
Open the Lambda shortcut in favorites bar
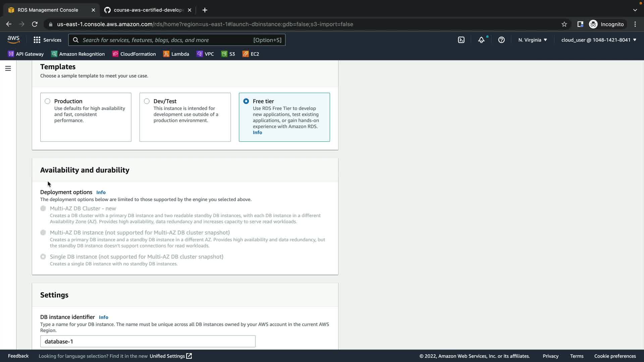[x=176, y=54]
